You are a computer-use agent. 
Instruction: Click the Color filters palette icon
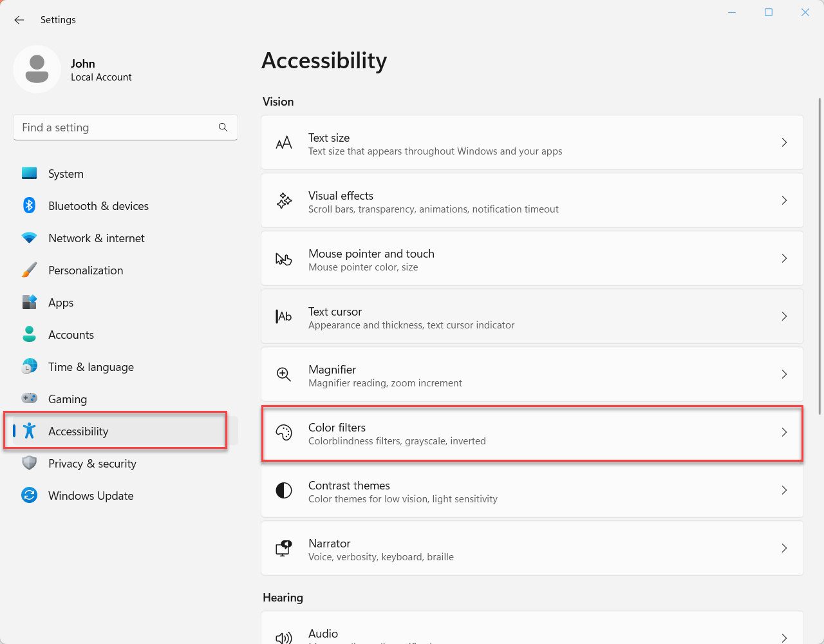coord(284,433)
